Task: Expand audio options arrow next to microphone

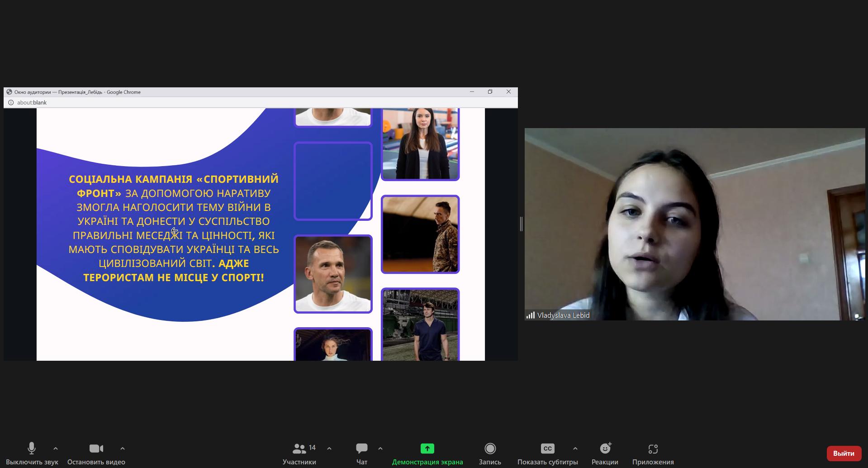Action: click(x=56, y=449)
